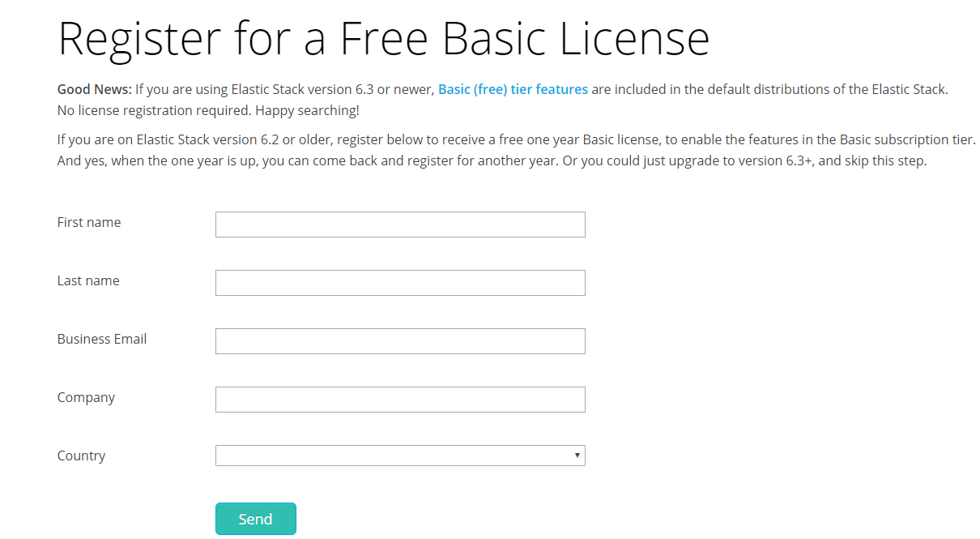Click the 'First name' label text
The height and width of the screenshot is (539, 980).
tap(88, 222)
